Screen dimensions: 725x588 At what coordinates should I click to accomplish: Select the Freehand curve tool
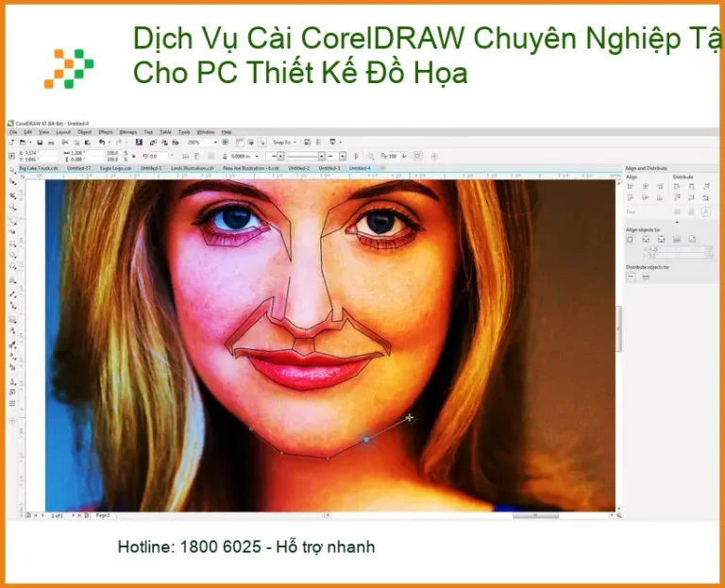coord(12,221)
